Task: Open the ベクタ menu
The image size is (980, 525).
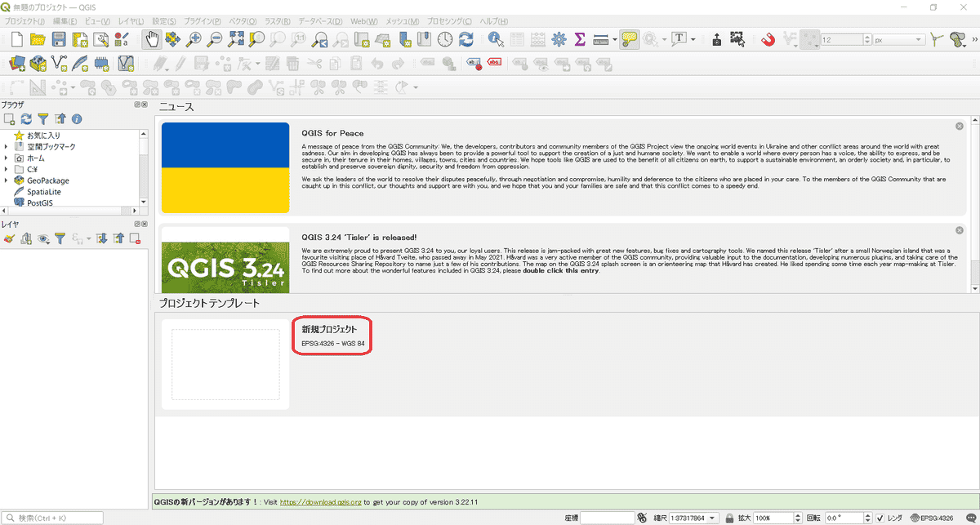Action: (241, 20)
